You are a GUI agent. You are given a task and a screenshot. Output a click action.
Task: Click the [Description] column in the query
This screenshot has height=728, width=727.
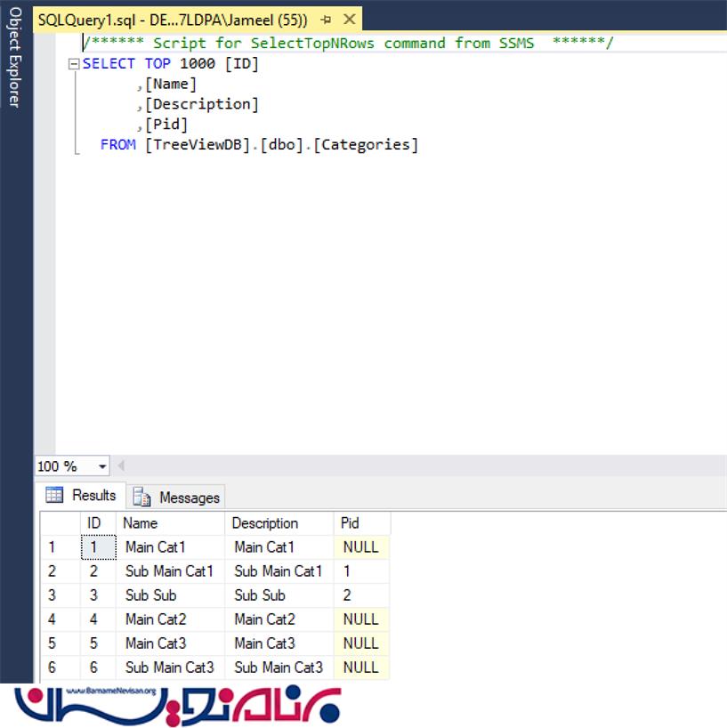pos(201,104)
